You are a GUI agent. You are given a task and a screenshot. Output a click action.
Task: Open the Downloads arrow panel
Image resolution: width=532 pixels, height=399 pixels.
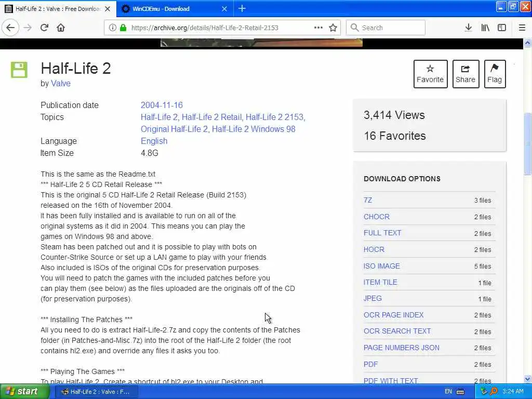(468, 28)
